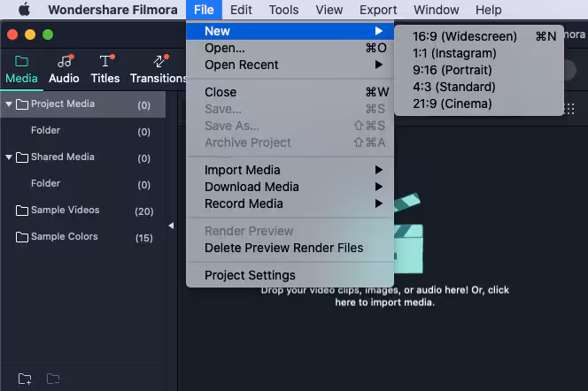Collapse the Shared Media tree
This screenshot has height=391, width=588.
(x=9, y=157)
